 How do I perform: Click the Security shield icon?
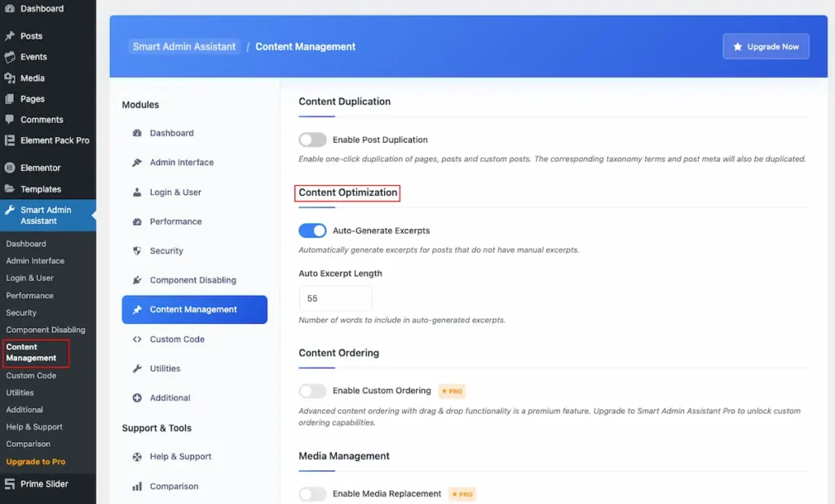tap(137, 250)
